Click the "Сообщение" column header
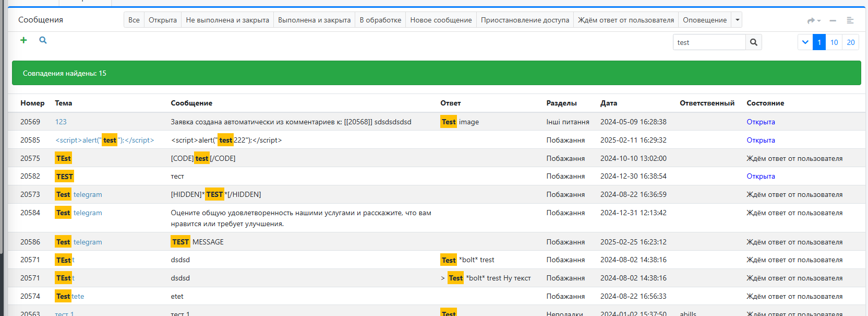868x316 pixels. pos(191,103)
